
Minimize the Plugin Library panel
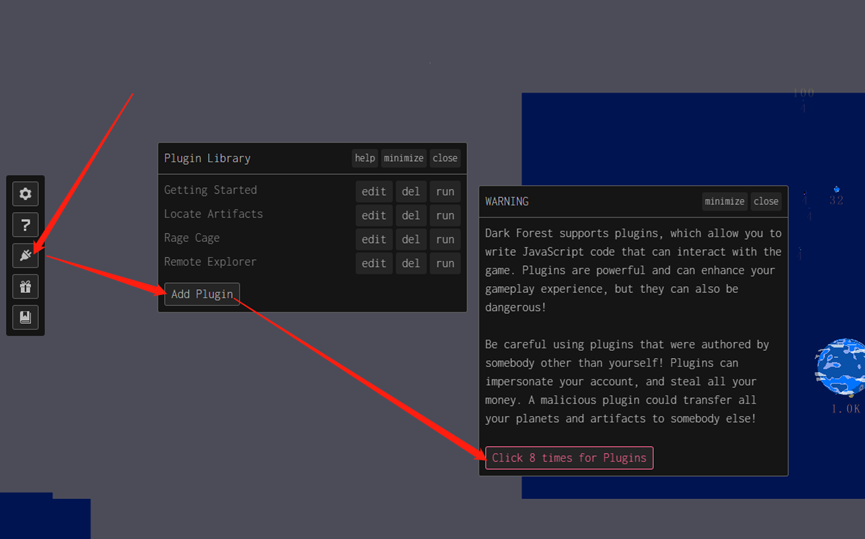point(404,158)
